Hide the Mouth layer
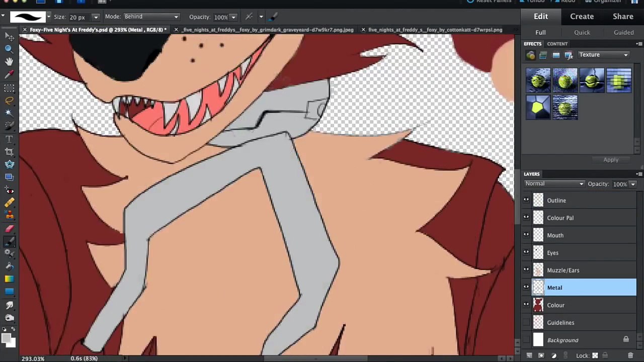Image resolution: width=644 pixels, height=362 pixels. pos(526,235)
